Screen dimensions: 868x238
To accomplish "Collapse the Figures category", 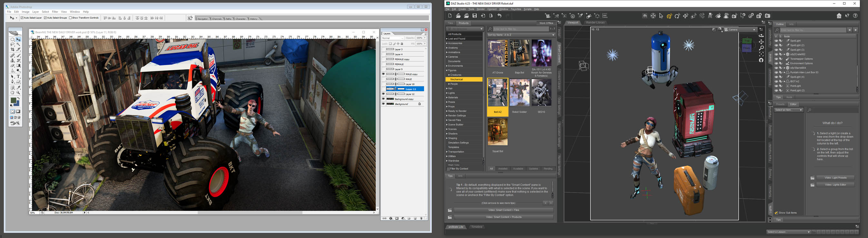I will click(447, 70).
